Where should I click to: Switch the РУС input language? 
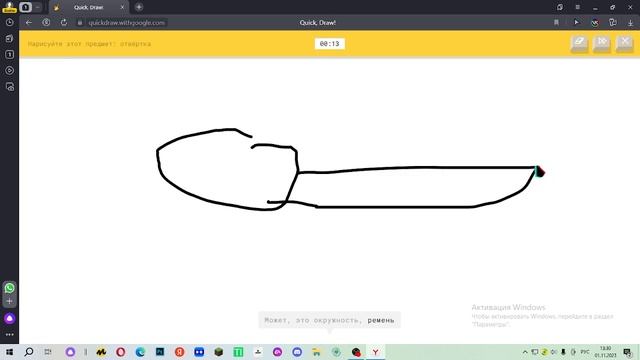[x=585, y=352]
